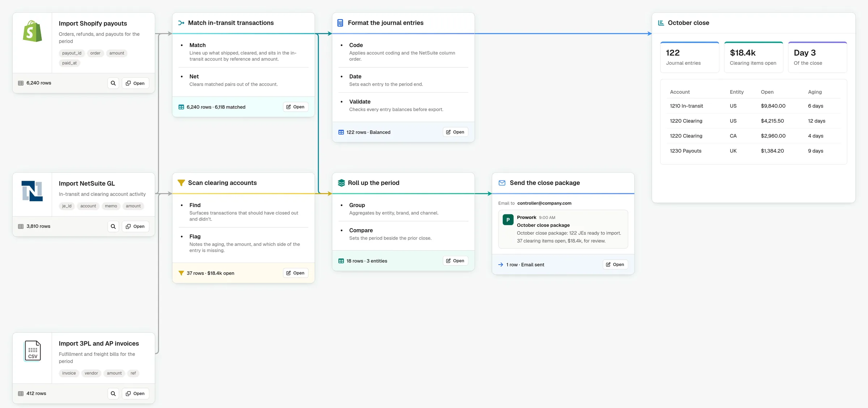Image resolution: width=868 pixels, height=408 pixels.
Task: Open the 3PL and AP invoices import
Action: click(135, 394)
